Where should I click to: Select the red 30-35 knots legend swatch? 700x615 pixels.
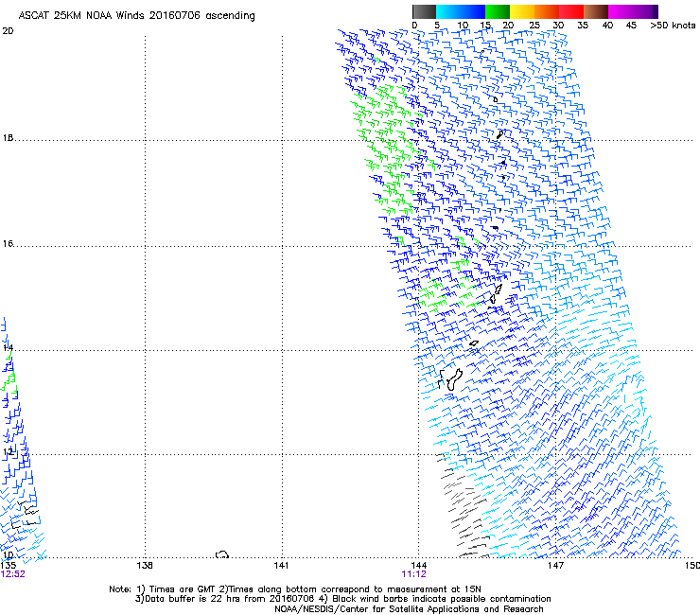(x=571, y=11)
